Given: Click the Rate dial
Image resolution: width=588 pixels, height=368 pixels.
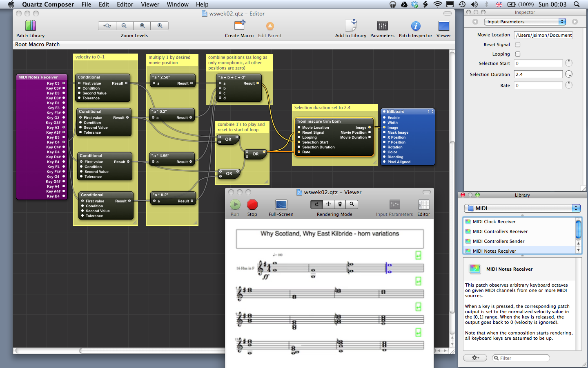Looking at the screenshot, I should 569,85.
